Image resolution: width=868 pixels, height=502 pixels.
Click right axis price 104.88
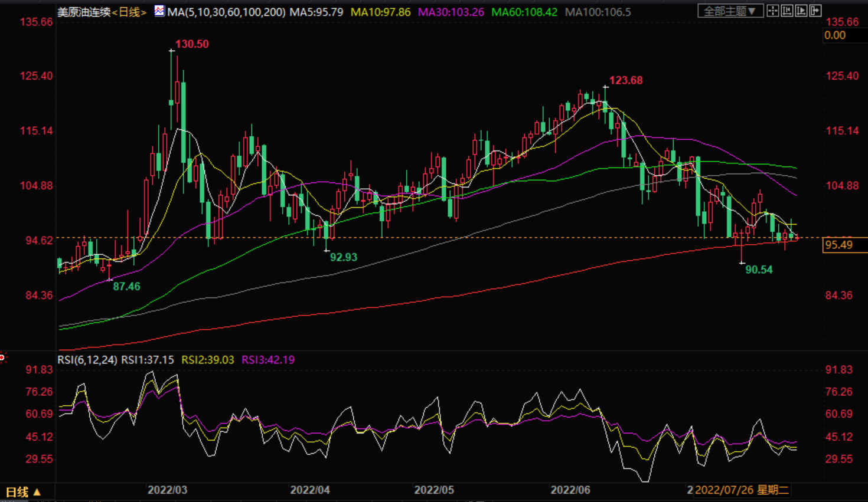[x=842, y=186]
